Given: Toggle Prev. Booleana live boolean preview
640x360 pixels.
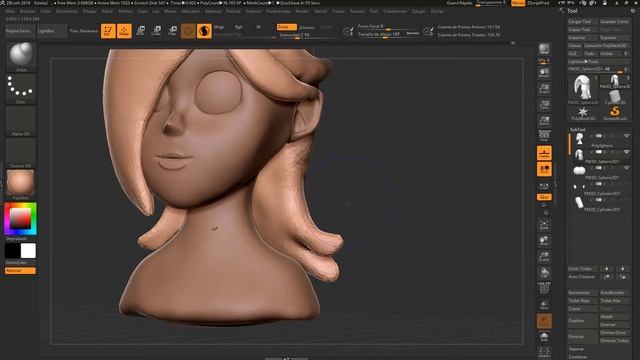Looking at the screenshot, I should click(x=83, y=31).
